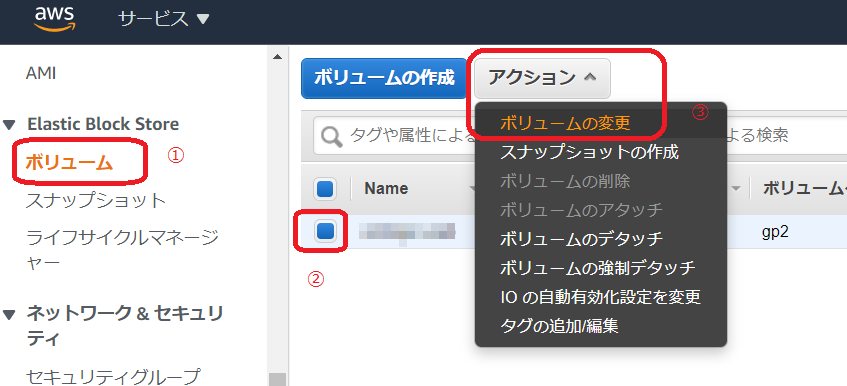
Task: Click the AWS logo
Action: pos(55,19)
